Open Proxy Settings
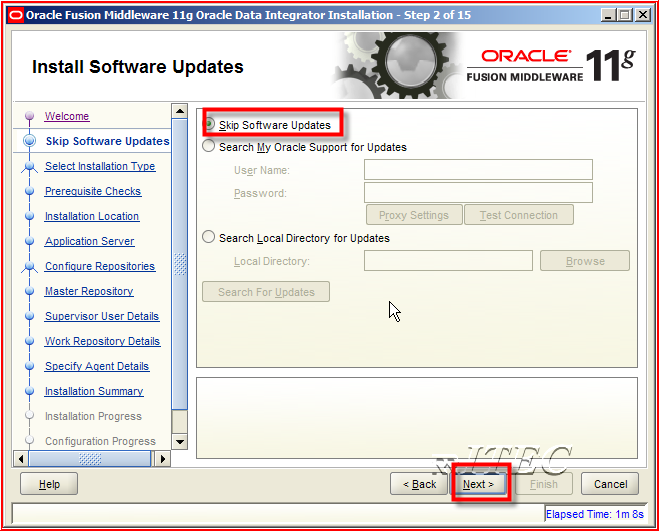The height and width of the screenshot is (531, 659). coord(414,215)
